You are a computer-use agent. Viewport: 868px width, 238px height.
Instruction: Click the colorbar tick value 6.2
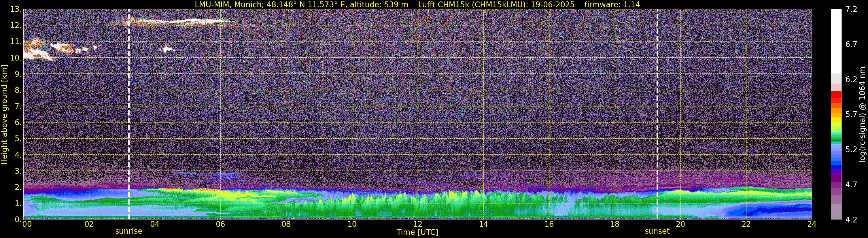coord(851,79)
